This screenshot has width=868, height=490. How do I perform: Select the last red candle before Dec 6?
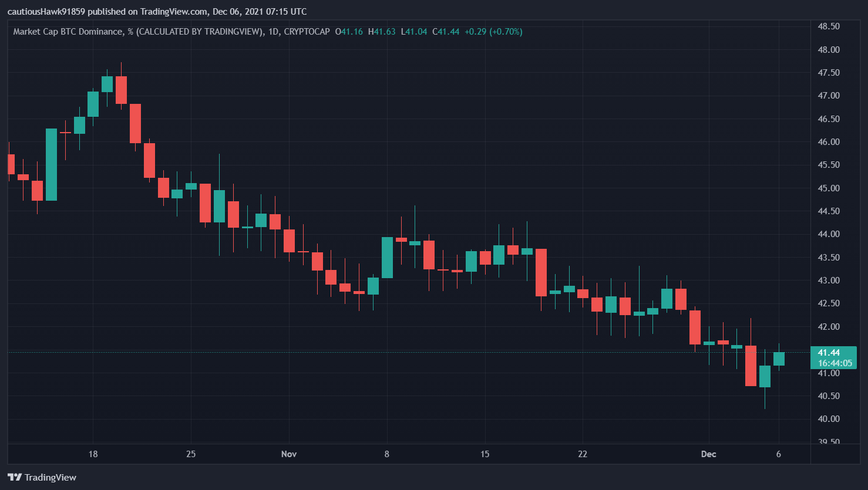[x=750, y=367]
